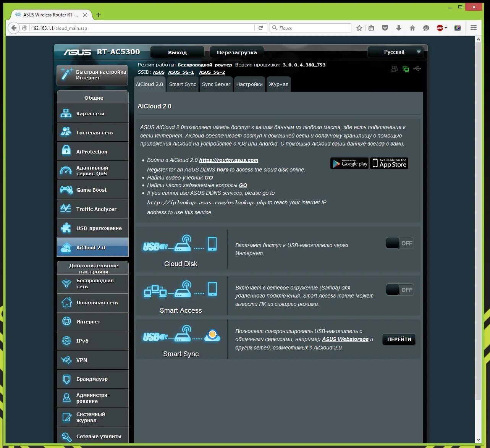Open Гостевая сеть guest network icon
Viewport: 490px width, 448px height.
(66, 132)
